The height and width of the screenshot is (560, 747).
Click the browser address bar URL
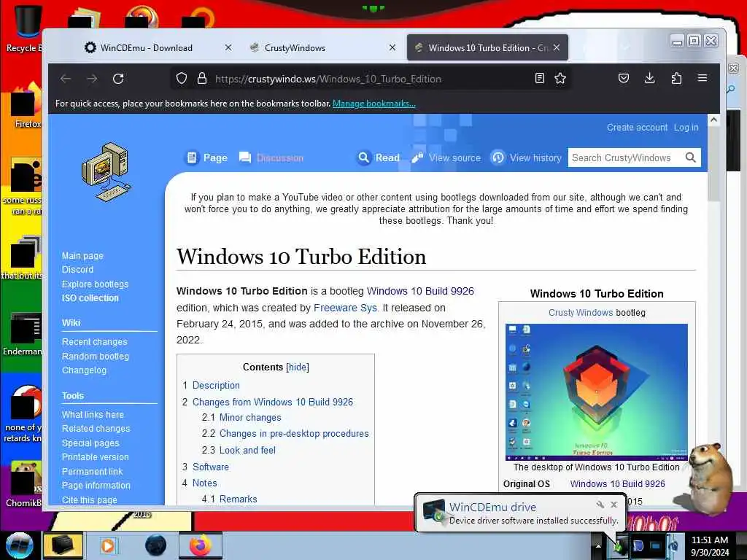click(328, 79)
